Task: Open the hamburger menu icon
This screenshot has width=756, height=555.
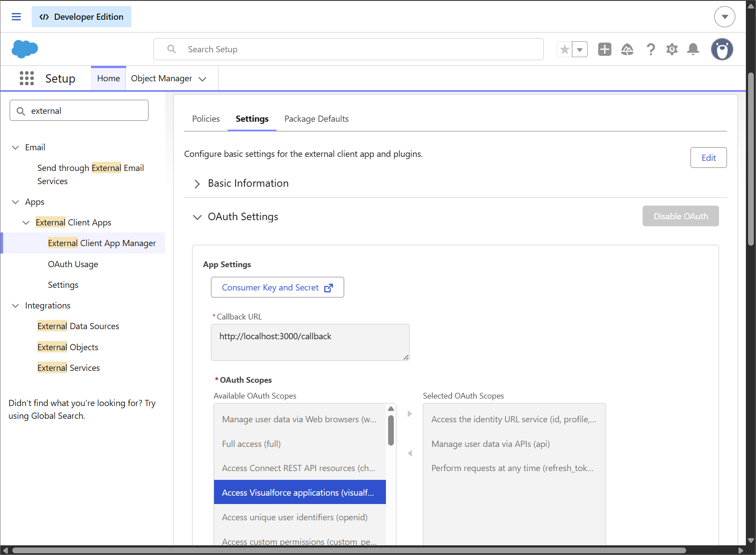Action: tap(16, 17)
